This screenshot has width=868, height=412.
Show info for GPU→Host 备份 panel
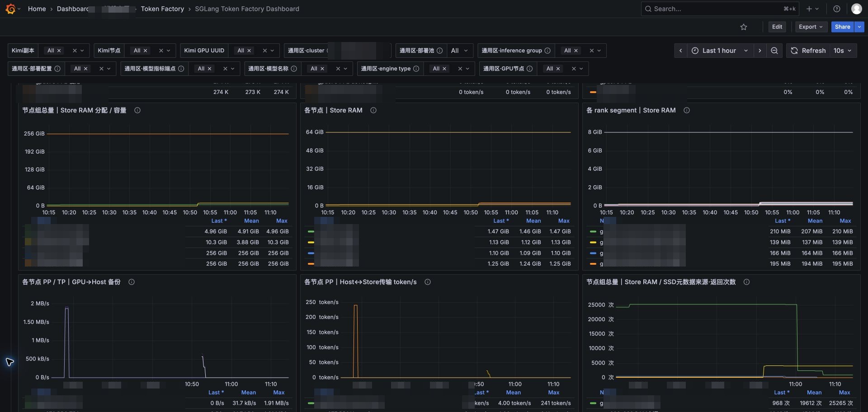132,282
